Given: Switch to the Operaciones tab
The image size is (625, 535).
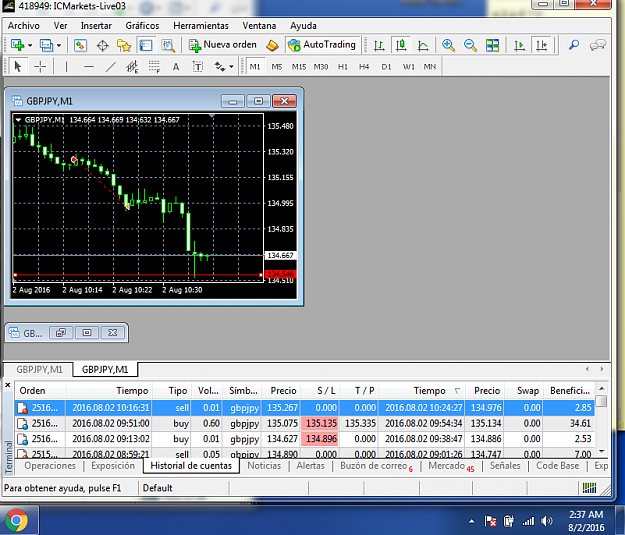Looking at the screenshot, I should tap(50, 466).
